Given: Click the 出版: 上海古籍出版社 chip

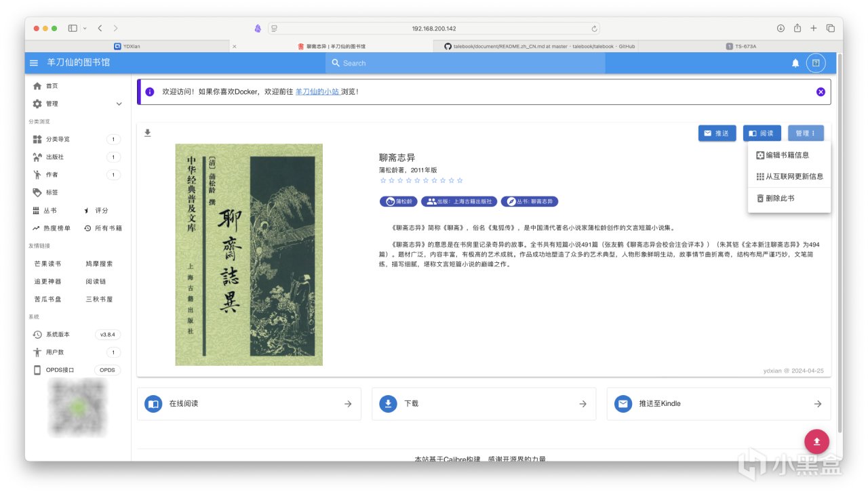Looking at the screenshot, I should (459, 201).
